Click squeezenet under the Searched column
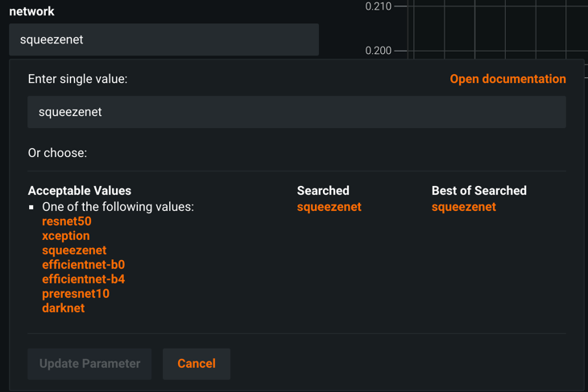Viewport: 588px width, 392px height. click(x=329, y=207)
